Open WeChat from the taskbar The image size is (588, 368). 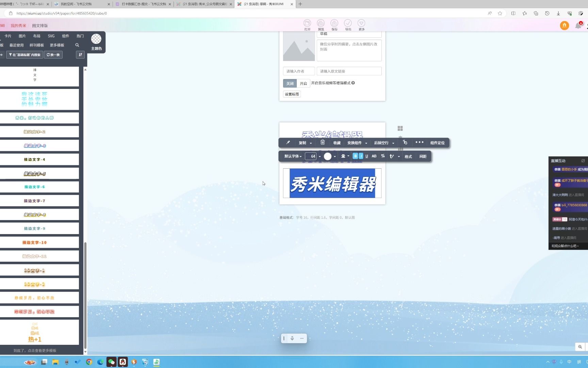click(112, 362)
